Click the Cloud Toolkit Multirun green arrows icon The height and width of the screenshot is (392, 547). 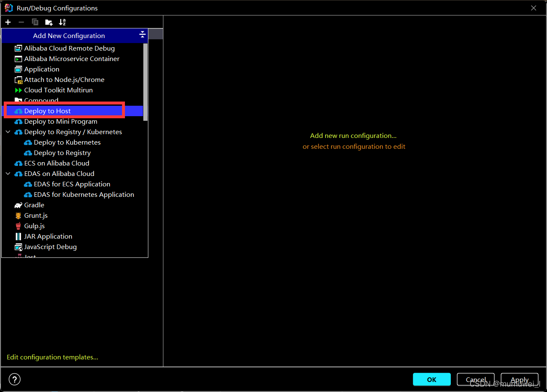coord(18,90)
